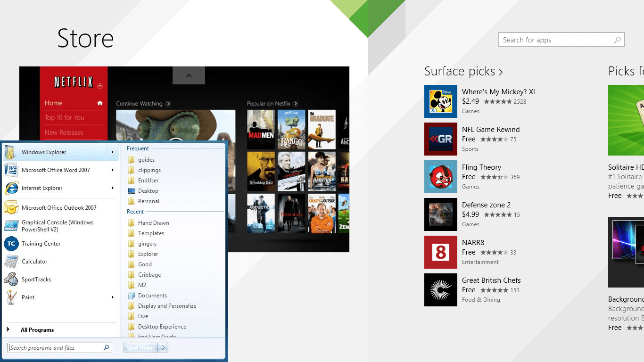The height and width of the screenshot is (362, 644).
Task: Click the Fling Theory app icon
Action: 441,177
